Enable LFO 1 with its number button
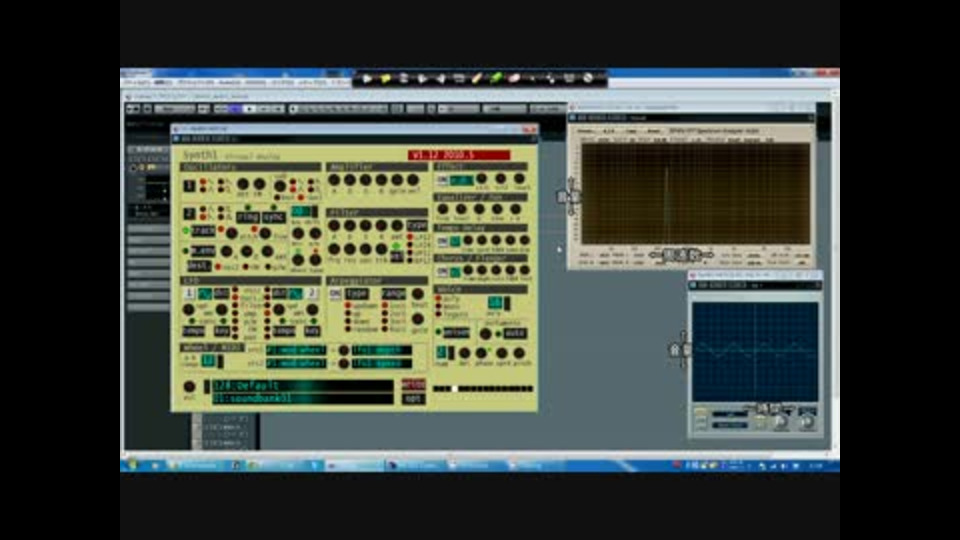The image size is (960, 540). click(189, 293)
